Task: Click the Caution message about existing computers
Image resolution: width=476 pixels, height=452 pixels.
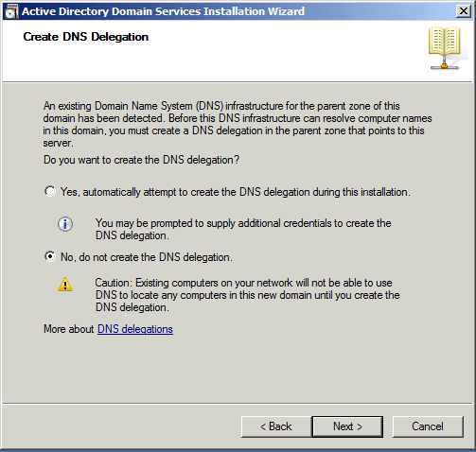Action: click(248, 295)
